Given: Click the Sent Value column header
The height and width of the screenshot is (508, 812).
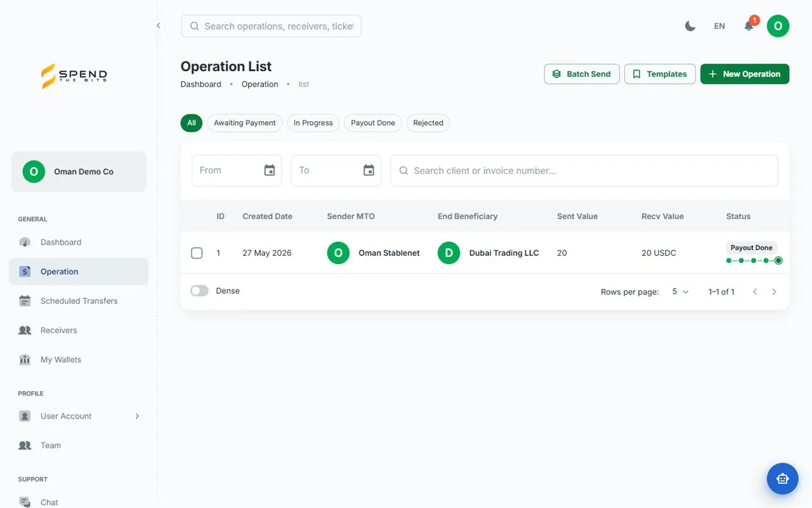Looking at the screenshot, I should pos(577,216).
